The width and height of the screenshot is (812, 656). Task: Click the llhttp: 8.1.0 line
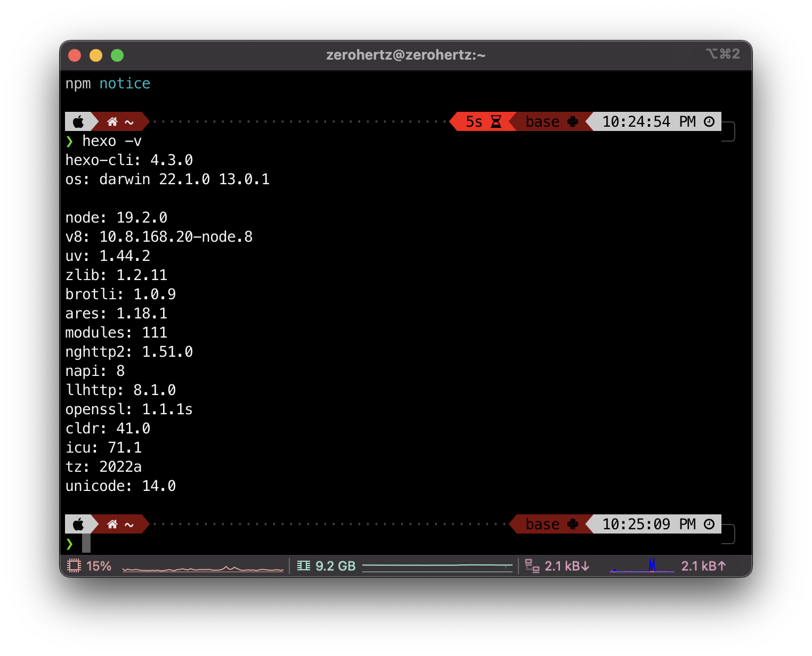tap(120, 390)
